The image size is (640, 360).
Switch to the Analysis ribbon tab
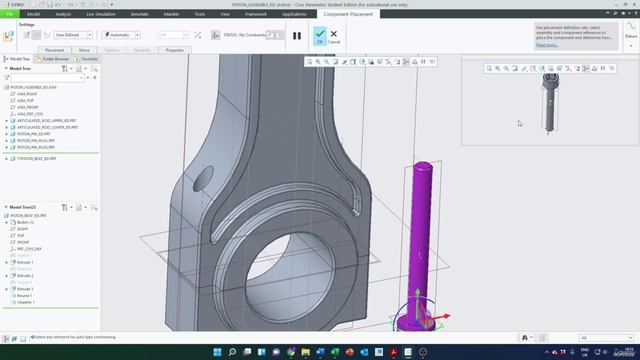tap(63, 14)
